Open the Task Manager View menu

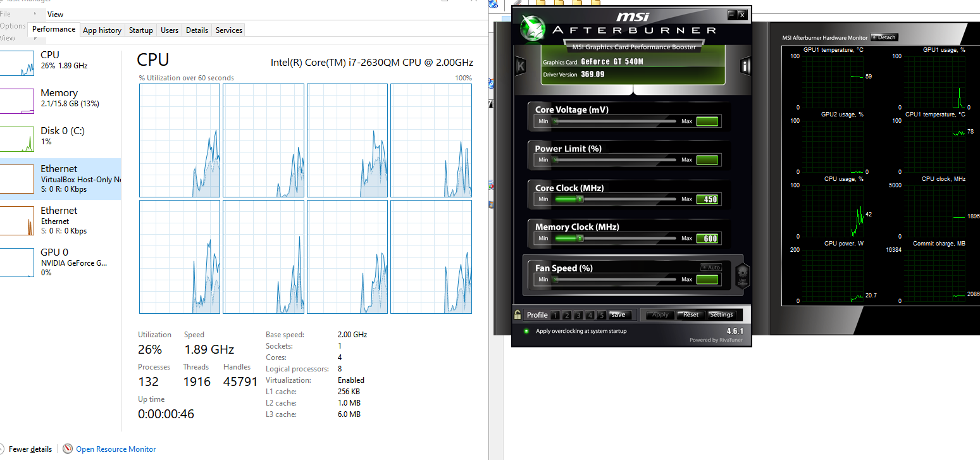click(55, 14)
